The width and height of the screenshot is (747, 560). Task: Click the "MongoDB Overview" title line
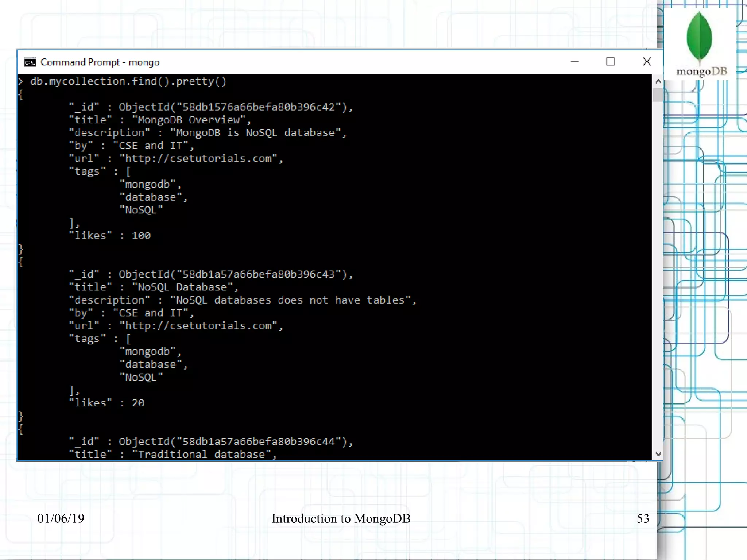tap(160, 120)
